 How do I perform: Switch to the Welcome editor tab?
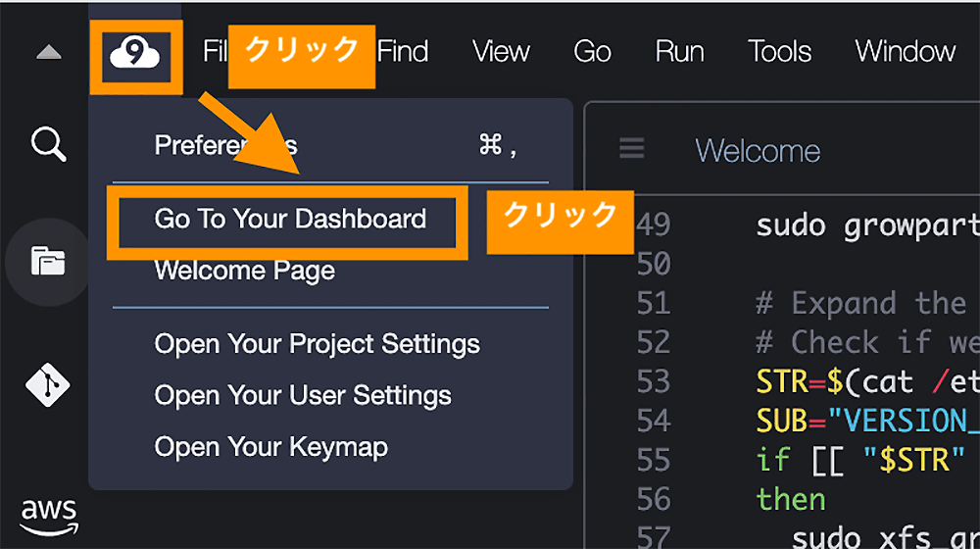tap(758, 151)
